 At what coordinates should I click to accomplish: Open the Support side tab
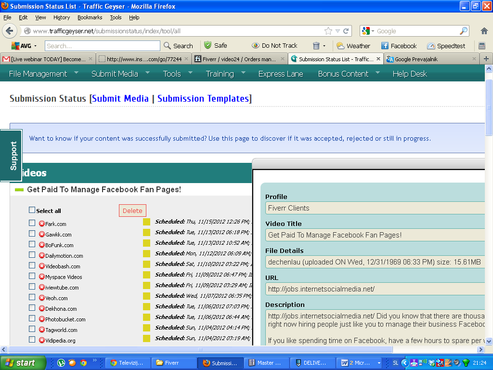coord(11,156)
